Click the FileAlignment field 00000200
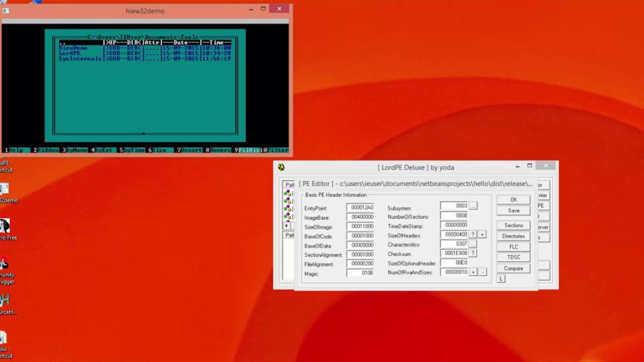This screenshot has width=644, height=362. pyautogui.click(x=360, y=264)
